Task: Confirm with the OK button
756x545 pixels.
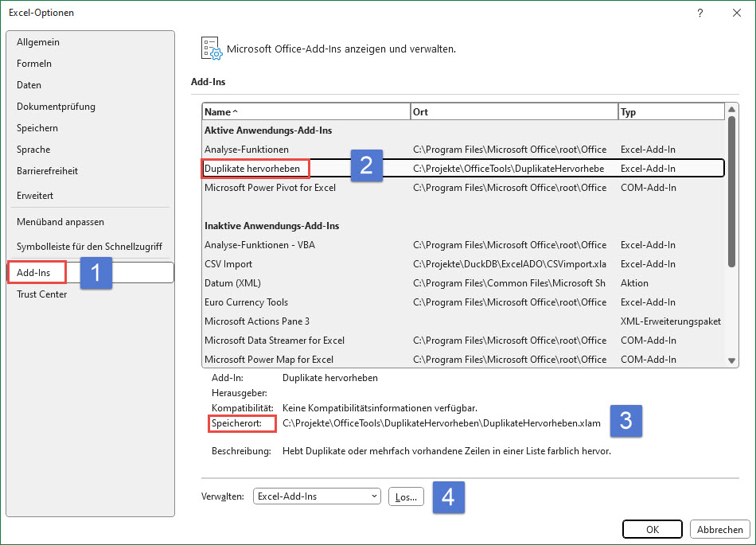Action: (x=653, y=530)
